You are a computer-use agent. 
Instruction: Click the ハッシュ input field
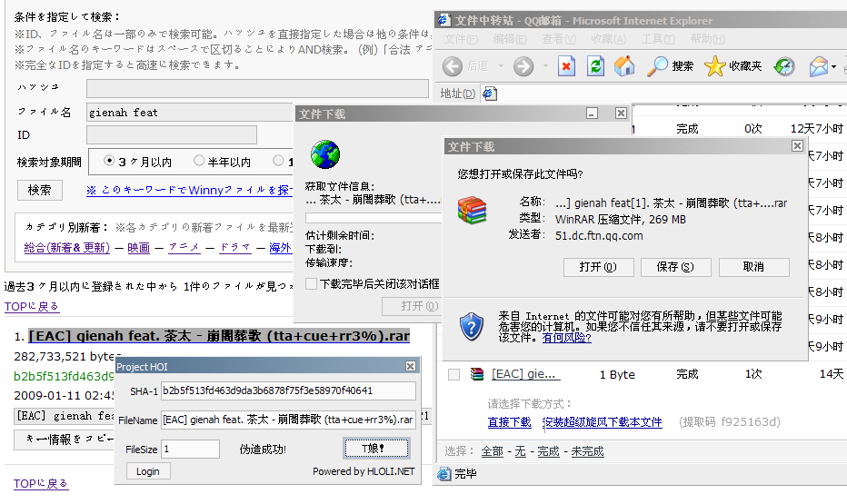click(258, 89)
